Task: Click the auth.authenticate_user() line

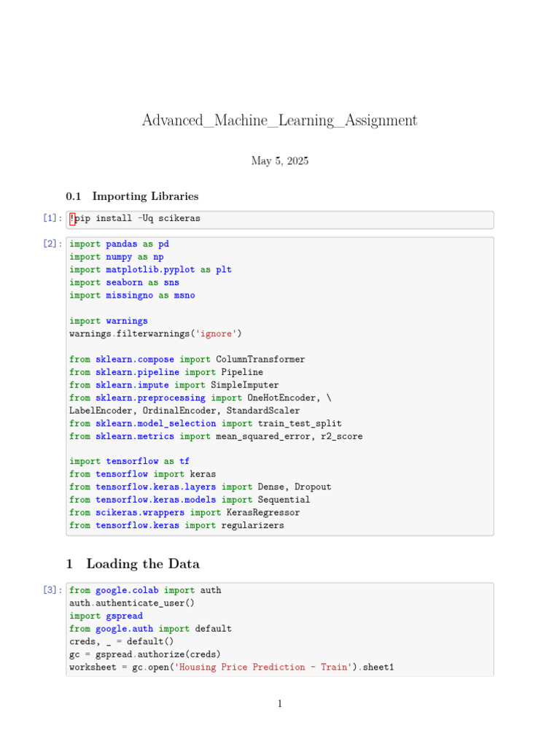Action: (x=132, y=603)
